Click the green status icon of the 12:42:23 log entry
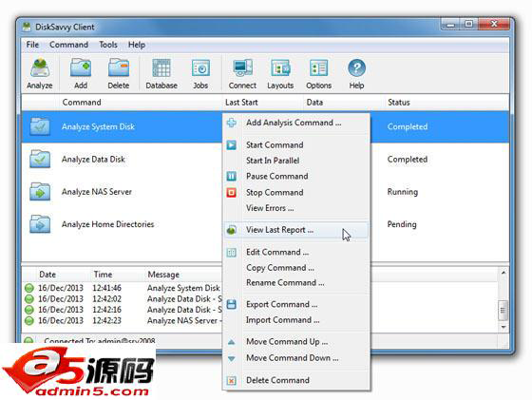 pyautogui.click(x=29, y=320)
